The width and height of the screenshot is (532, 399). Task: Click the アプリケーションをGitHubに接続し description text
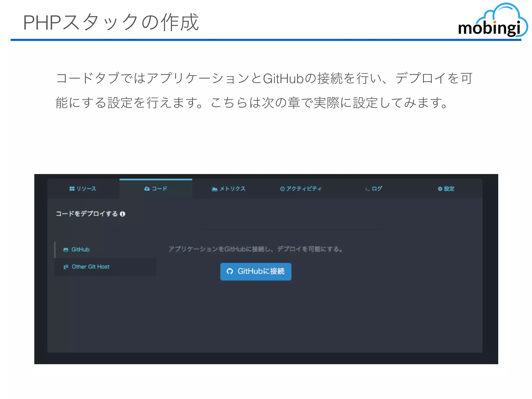point(256,249)
